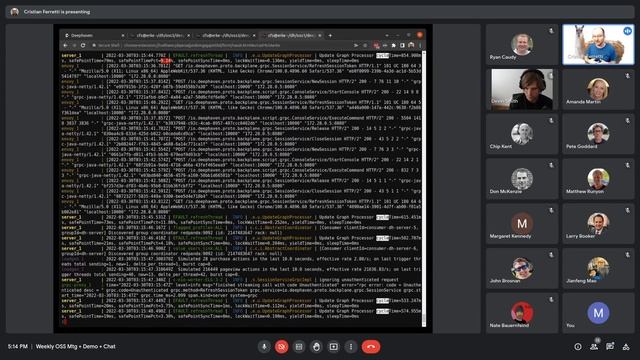Click Amanda Martin's participant tile
This screenshot has width=640, height=360.
click(598, 89)
